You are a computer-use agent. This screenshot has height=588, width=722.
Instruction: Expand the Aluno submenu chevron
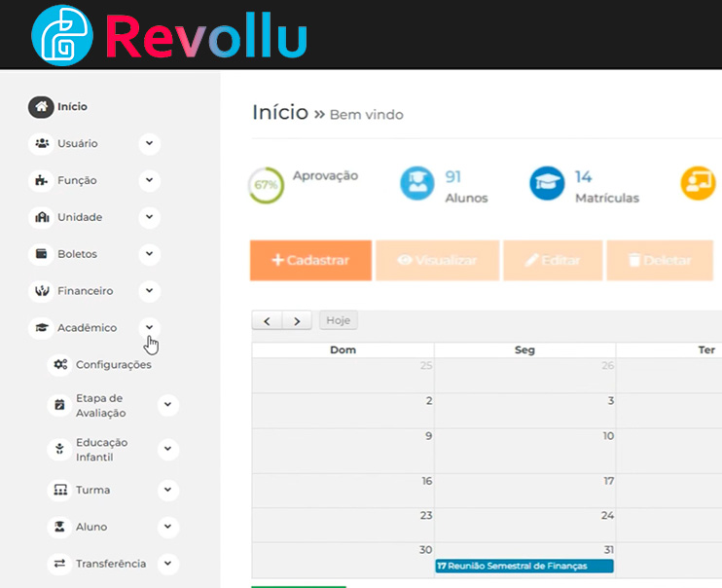(x=168, y=527)
